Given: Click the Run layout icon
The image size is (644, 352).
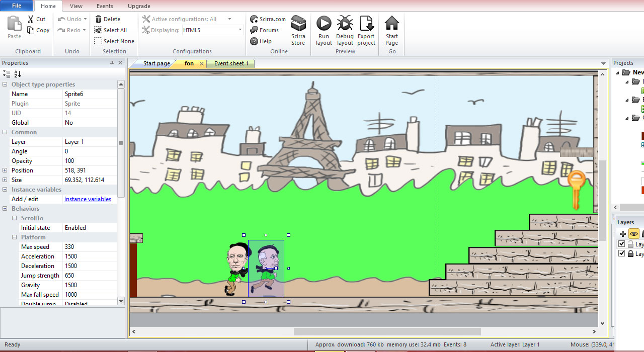Looking at the screenshot, I should coord(324,24).
